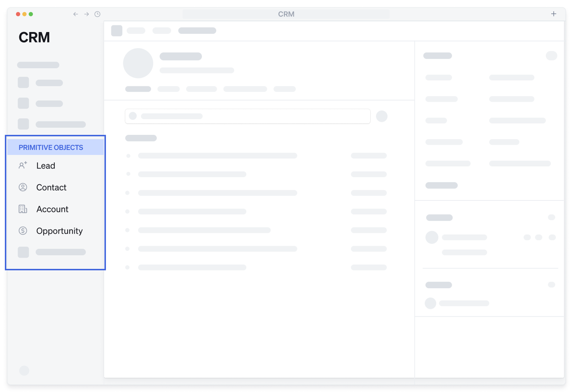
Task: Click the Lead person-plus icon
Action: pyautogui.click(x=23, y=165)
